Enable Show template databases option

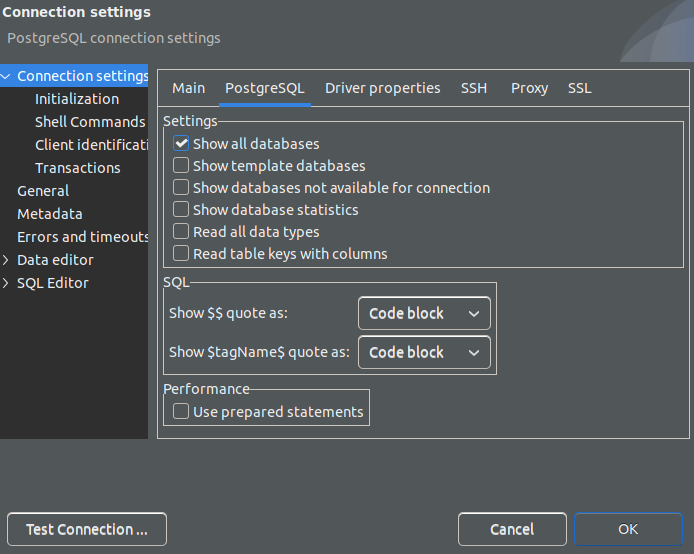click(x=181, y=166)
